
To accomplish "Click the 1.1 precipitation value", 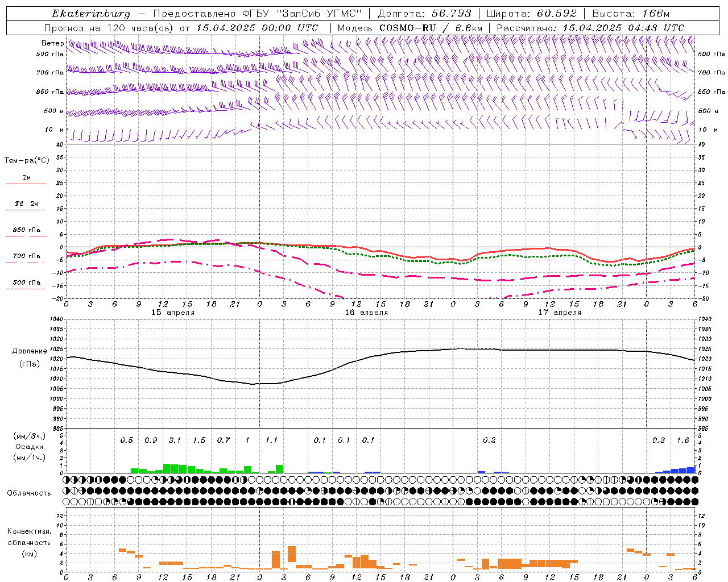I will (271, 440).
